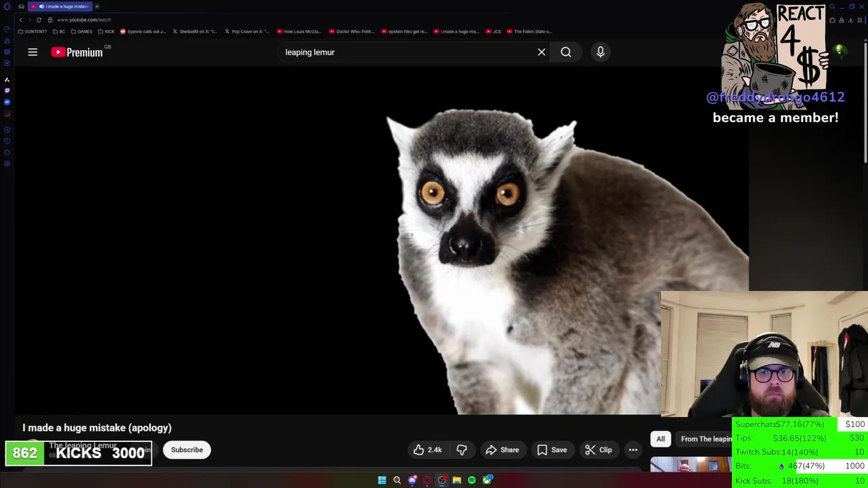Subscribe to The Leaping Lemur channel
This screenshot has height=488, width=868.
186,450
